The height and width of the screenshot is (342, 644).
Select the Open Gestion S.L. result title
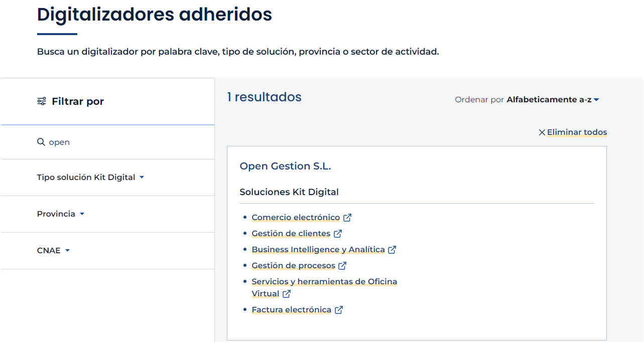point(285,166)
